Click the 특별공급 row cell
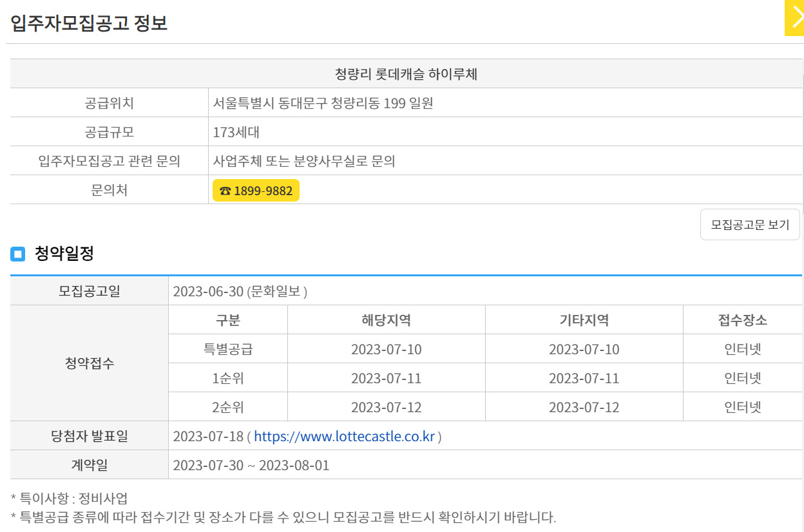The width and height of the screenshot is (804, 532). tap(228, 349)
